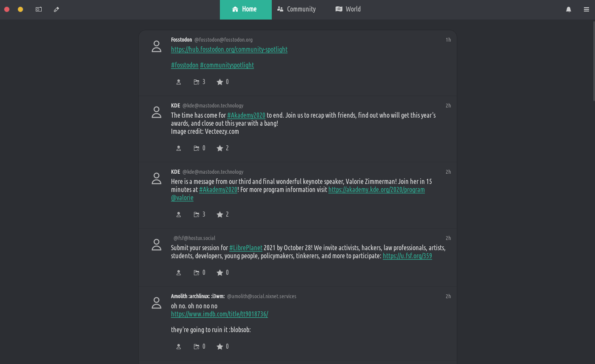Image resolution: width=595 pixels, height=364 pixels.
Task: Click the person icon under the Fosstodon post
Action: pyautogui.click(x=179, y=82)
